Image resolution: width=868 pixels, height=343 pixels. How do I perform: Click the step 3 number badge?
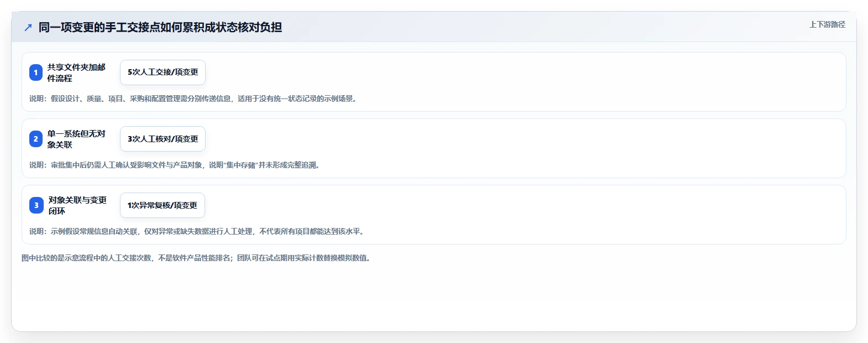coord(36,205)
